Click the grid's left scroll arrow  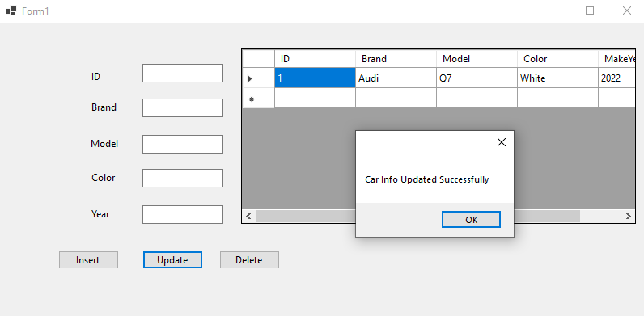coord(248,216)
